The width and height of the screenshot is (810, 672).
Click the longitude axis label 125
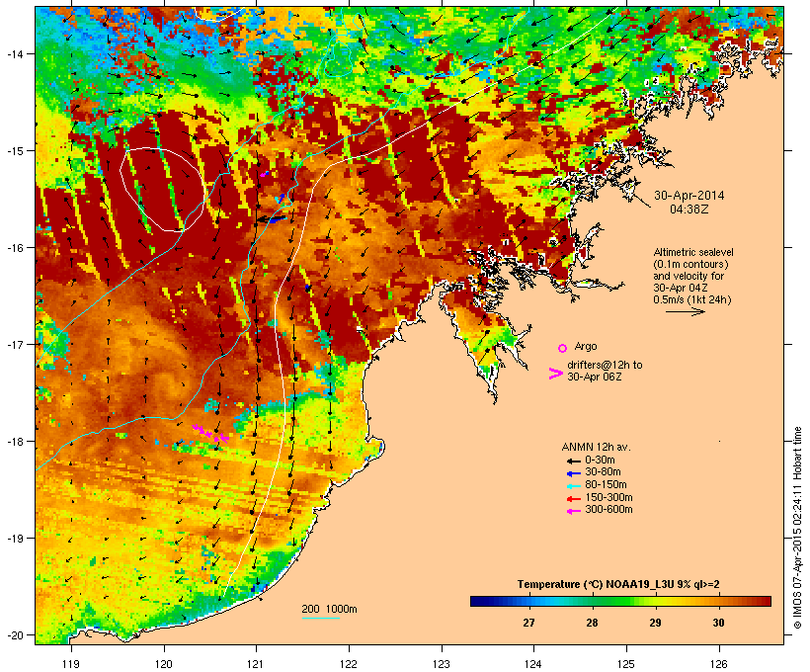pos(626,664)
